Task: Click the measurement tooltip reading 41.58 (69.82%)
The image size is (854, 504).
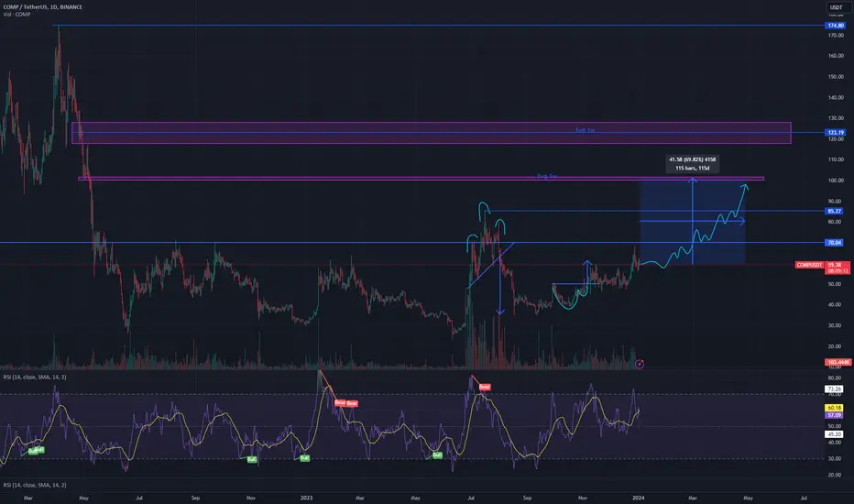Action: (692, 163)
